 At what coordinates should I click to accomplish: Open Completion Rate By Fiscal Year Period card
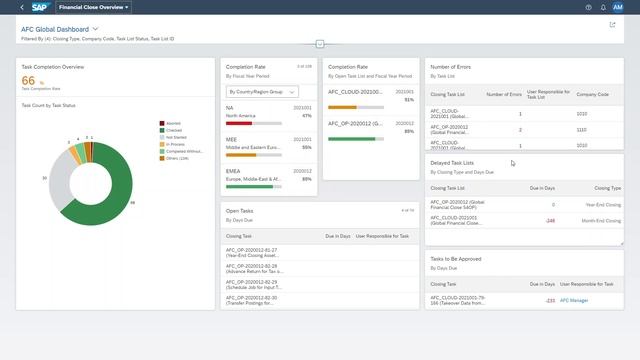[269, 71]
